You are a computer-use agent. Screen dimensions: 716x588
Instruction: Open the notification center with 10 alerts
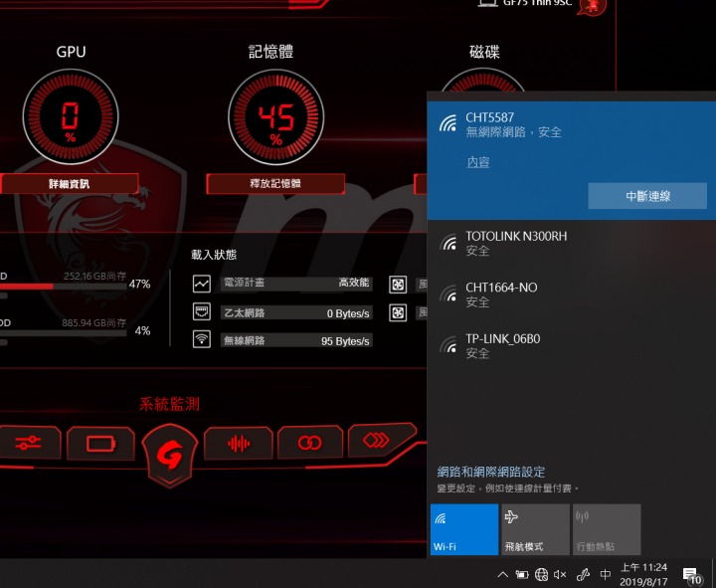click(692, 576)
